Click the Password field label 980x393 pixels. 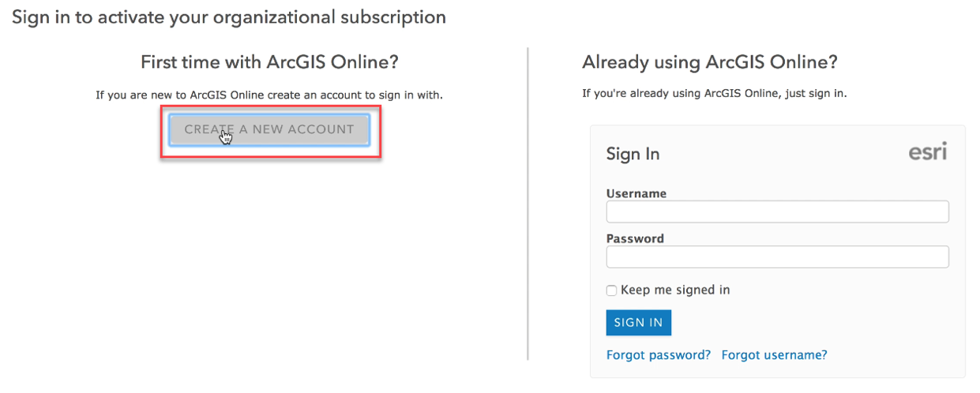point(635,238)
